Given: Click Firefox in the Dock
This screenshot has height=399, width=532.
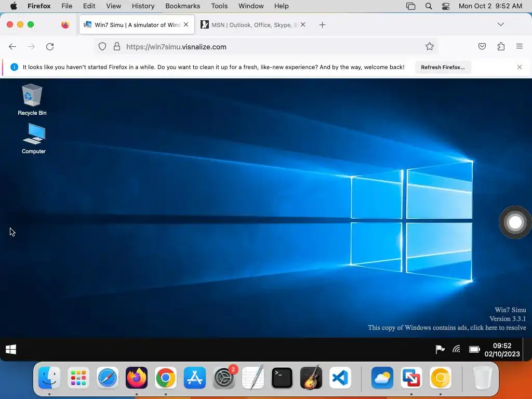Looking at the screenshot, I should 137,378.
